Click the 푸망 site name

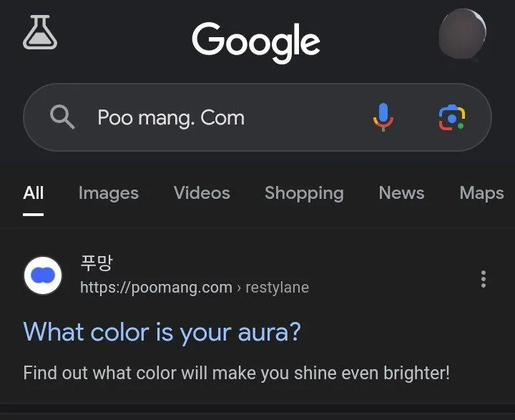(x=97, y=264)
